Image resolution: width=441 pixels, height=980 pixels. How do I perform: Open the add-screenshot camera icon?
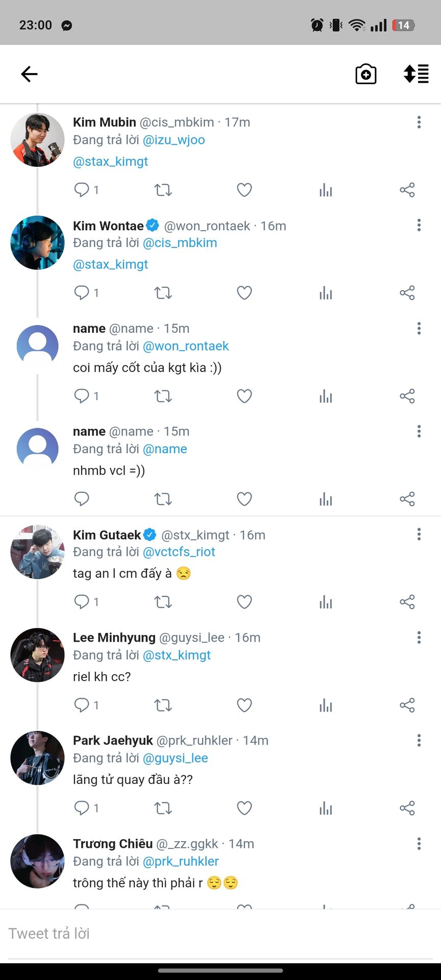coord(365,74)
